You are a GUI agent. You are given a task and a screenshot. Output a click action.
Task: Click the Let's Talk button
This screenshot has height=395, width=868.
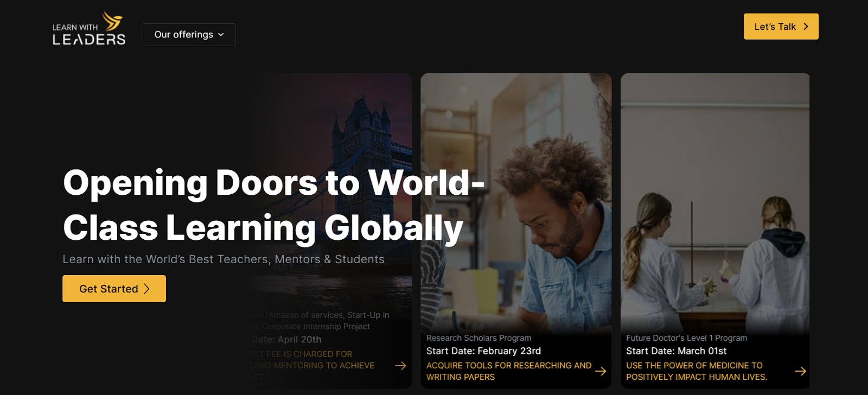(x=781, y=27)
